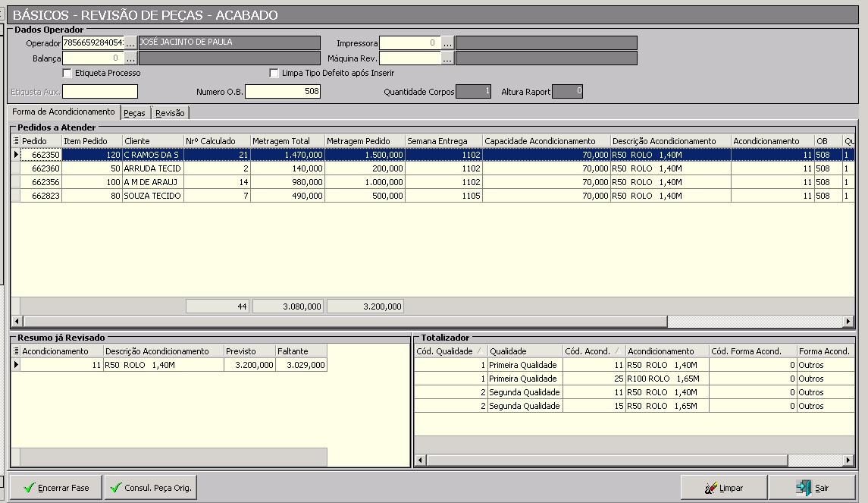Click grid selector icon in Pedidos a Atender
This screenshot has height=503, width=868.
tap(16, 141)
